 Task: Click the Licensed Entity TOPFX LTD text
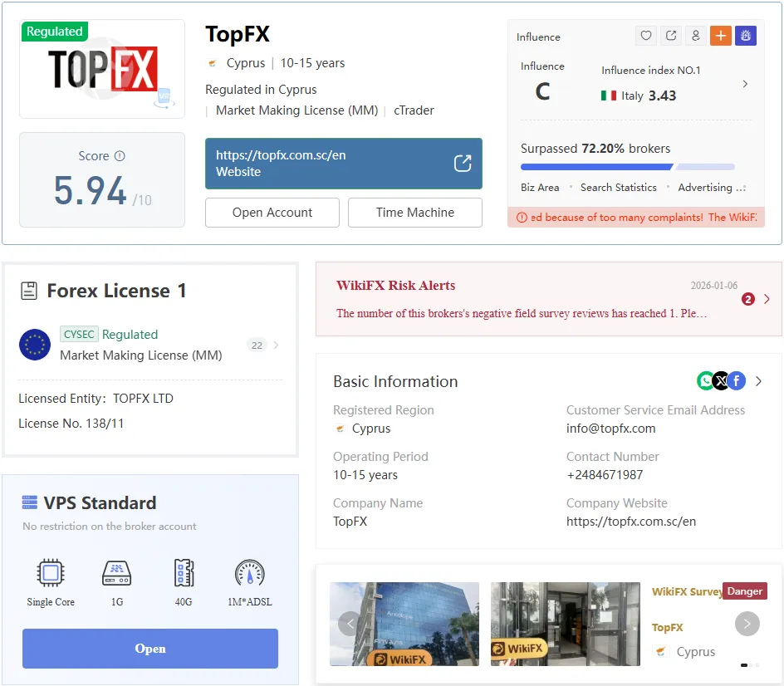(96, 399)
